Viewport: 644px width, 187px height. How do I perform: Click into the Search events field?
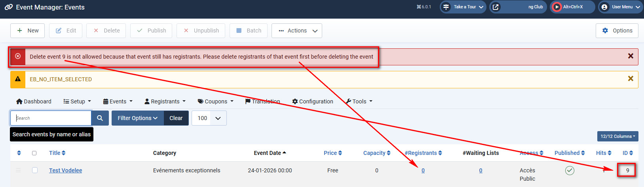pos(51,118)
